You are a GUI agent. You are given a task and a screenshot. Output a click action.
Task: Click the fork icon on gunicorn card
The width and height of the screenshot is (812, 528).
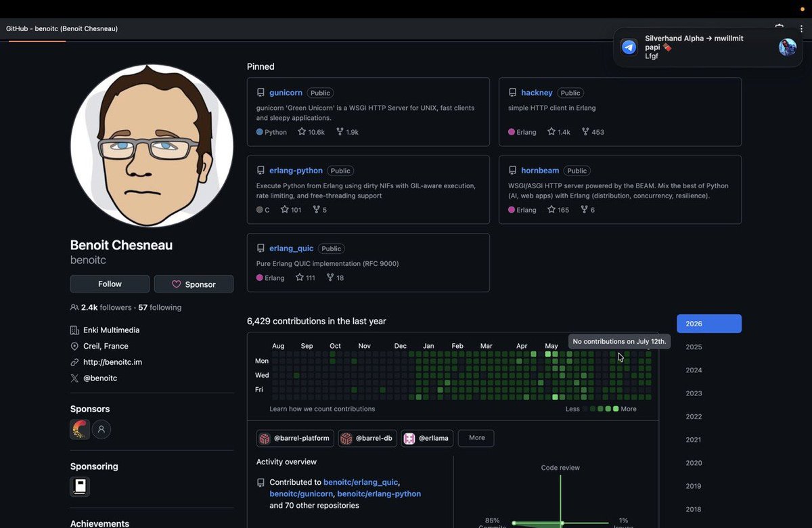340,132
